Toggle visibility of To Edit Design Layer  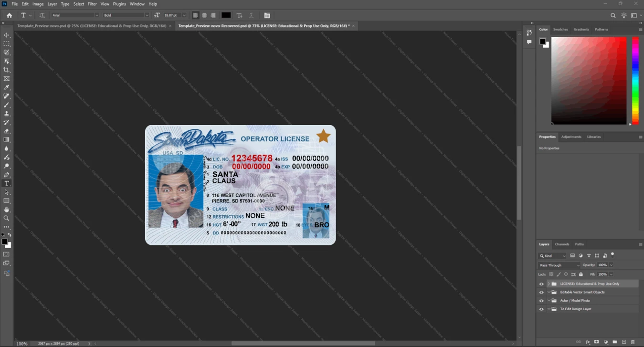pos(541,309)
